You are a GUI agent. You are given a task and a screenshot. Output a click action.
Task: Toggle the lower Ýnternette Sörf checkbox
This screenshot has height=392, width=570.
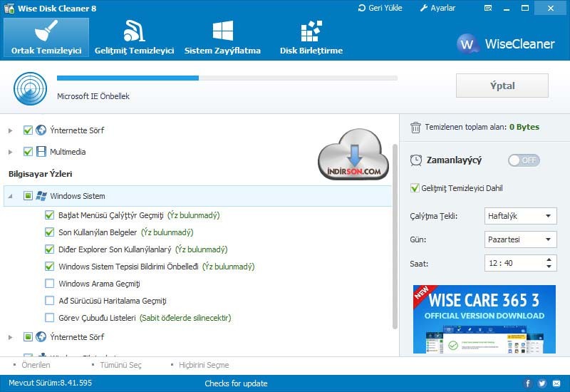(x=28, y=337)
